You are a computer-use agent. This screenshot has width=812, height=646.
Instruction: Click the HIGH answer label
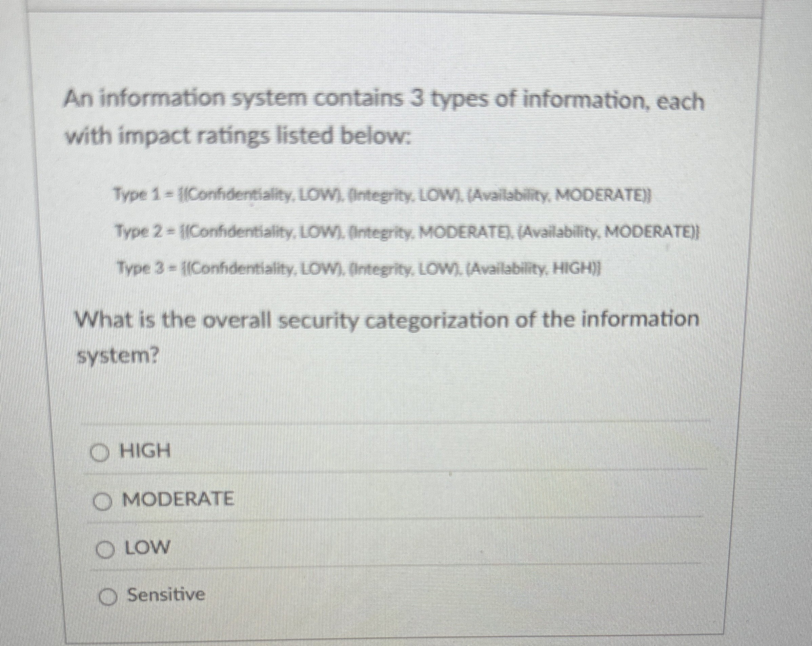145,451
